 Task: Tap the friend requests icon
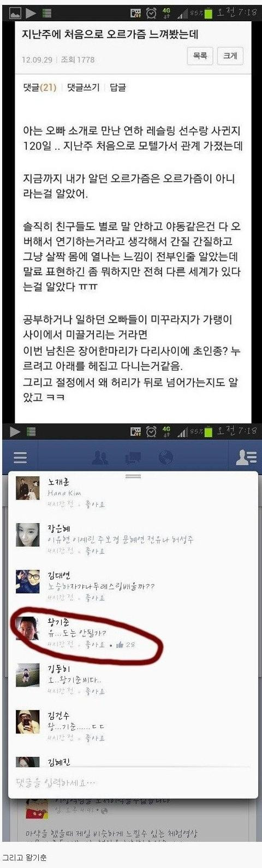point(99,458)
